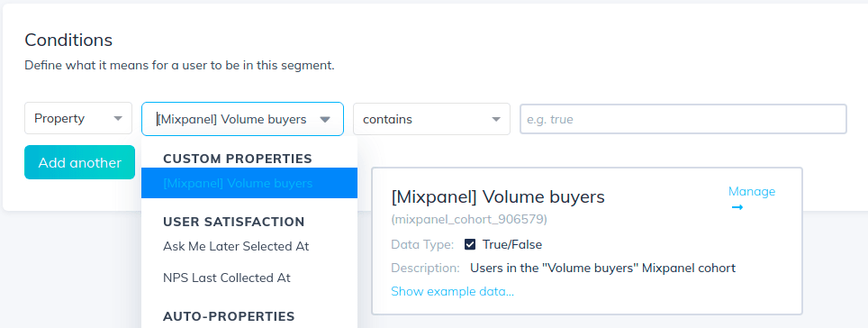Image resolution: width=868 pixels, height=328 pixels.
Task: Click the caret arrow on contains selector
Action: tap(496, 119)
